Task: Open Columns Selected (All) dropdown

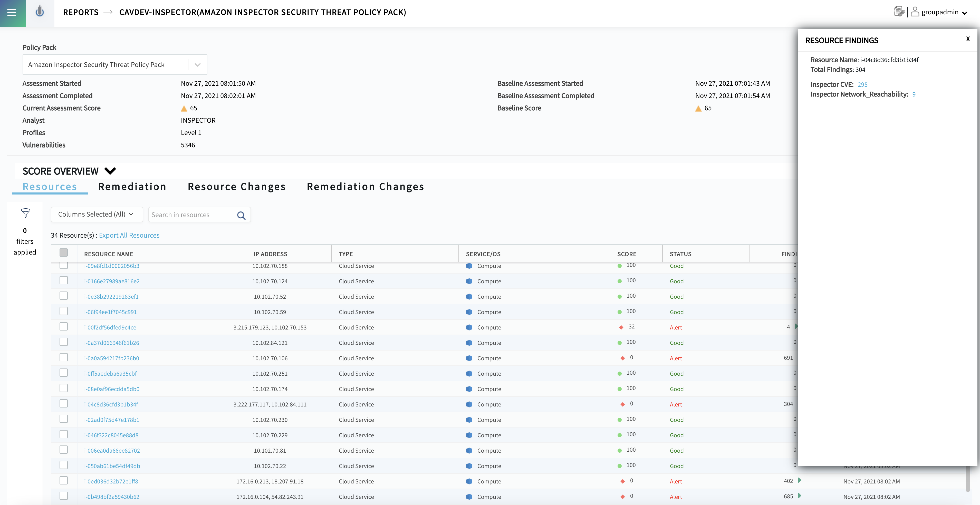Action: click(97, 215)
